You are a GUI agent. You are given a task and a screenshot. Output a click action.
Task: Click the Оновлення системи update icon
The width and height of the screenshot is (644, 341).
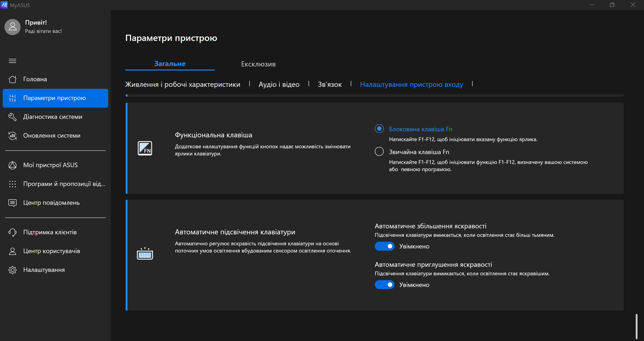13,136
